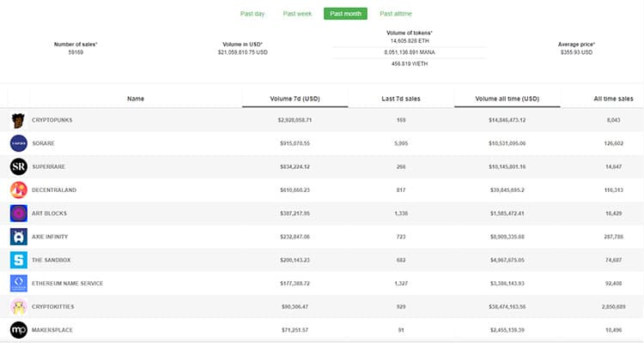This screenshot has width=644, height=343.
Task: Click CryptoKitties last 7d sales 929
Action: click(401, 307)
